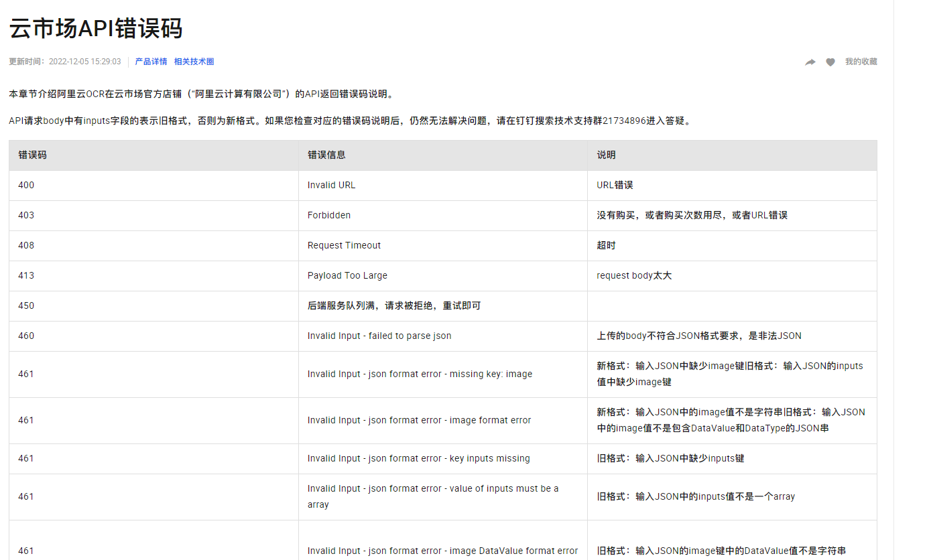Viewport: 929px width, 560px height.
Task: Open the 相关技术圈 link
Action: coord(194,62)
